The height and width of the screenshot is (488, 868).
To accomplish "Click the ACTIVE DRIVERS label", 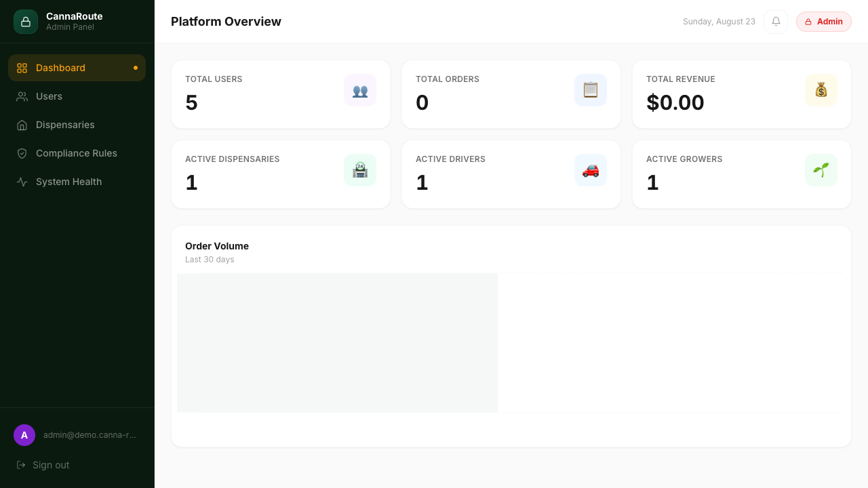I will [450, 159].
